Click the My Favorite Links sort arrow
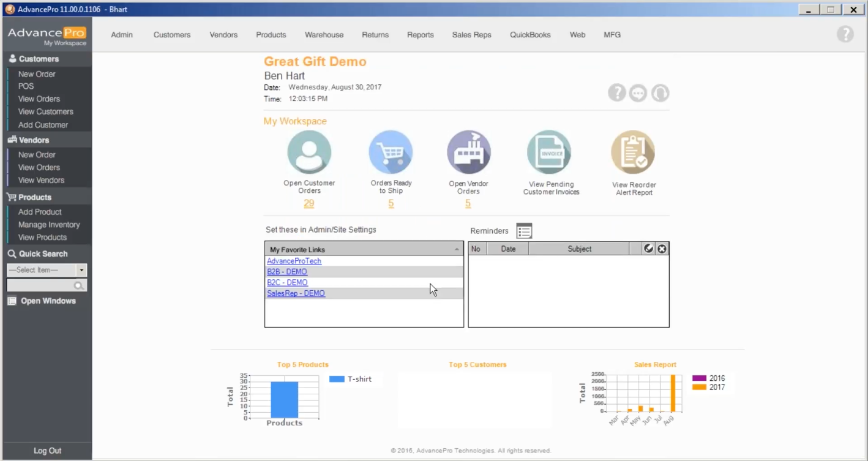868x461 pixels. pyautogui.click(x=457, y=250)
